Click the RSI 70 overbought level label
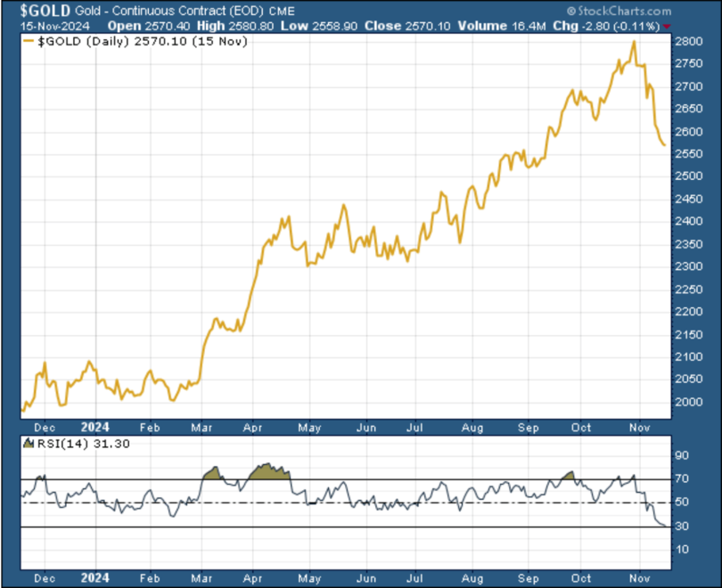722x588 pixels. tap(682, 478)
